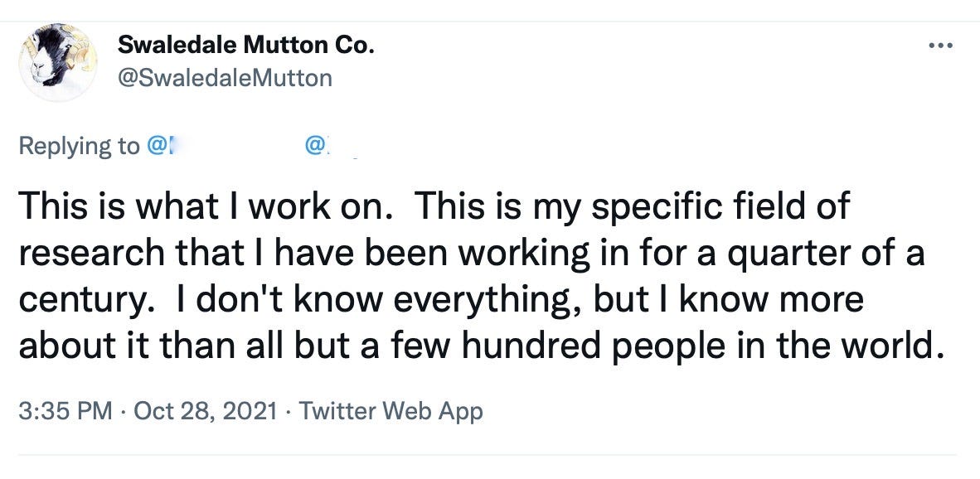Click tweet line starting 'research that I have'
Image resolution: width=980 pixels, height=479 pixels.
tap(471, 254)
